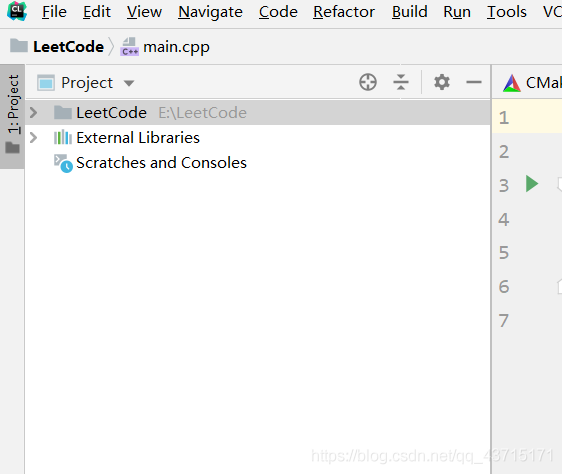562x474 pixels.
Task: Click main.cpp in the navigation bar
Action: coord(176,48)
